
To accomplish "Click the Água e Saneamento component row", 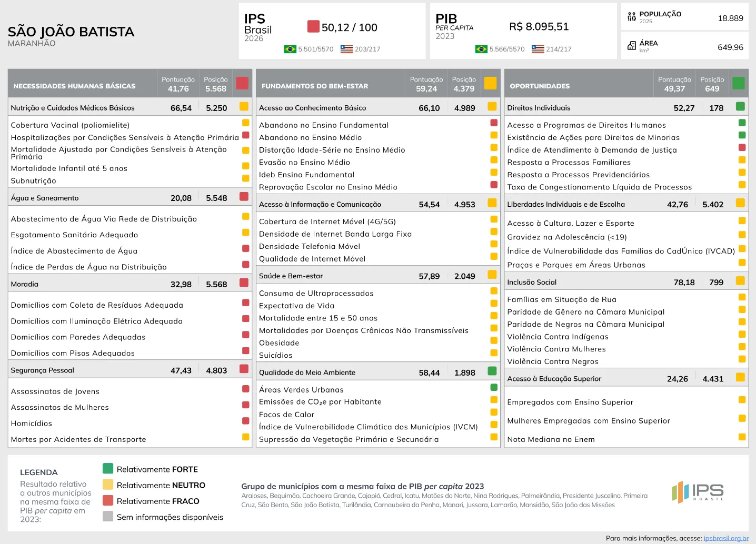I will point(130,198).
